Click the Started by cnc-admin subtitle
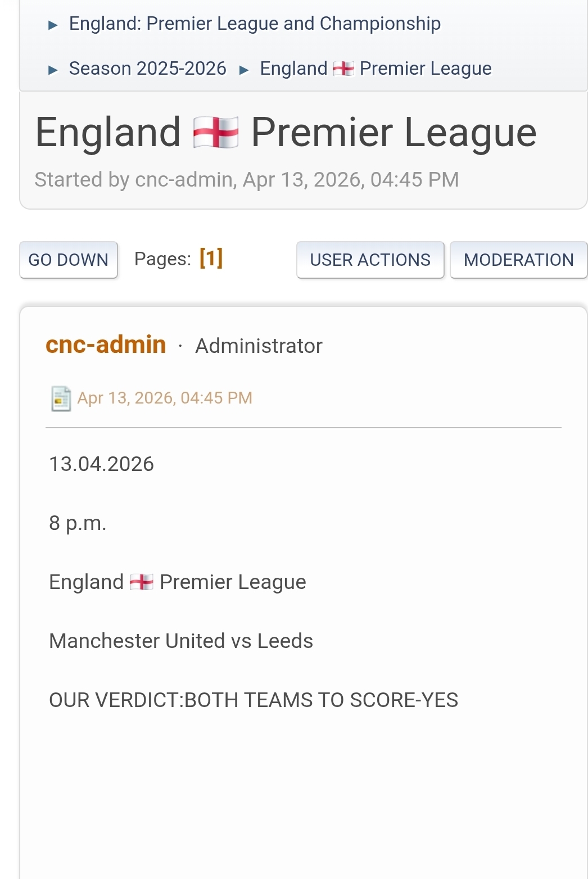 click(x=247, y=180)
